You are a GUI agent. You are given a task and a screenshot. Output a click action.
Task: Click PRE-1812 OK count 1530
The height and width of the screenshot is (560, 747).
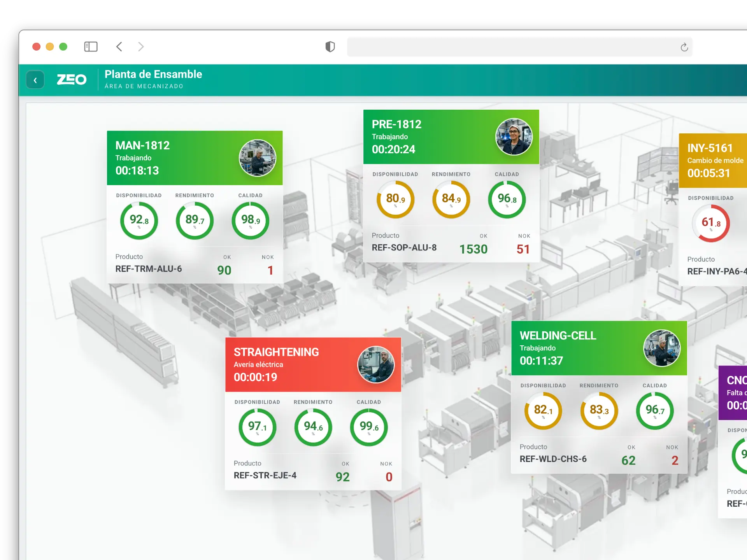(473, 249)
